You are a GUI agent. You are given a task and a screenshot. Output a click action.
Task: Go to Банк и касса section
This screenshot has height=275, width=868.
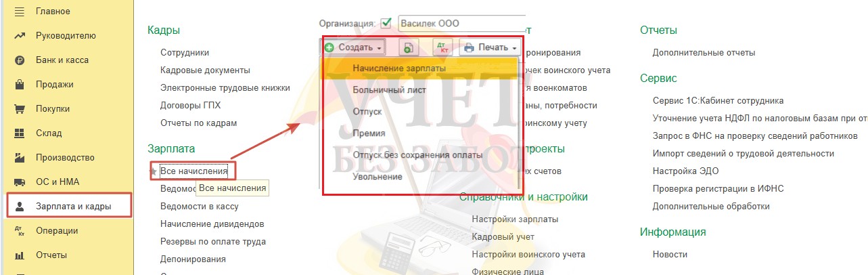click(62, 60)
